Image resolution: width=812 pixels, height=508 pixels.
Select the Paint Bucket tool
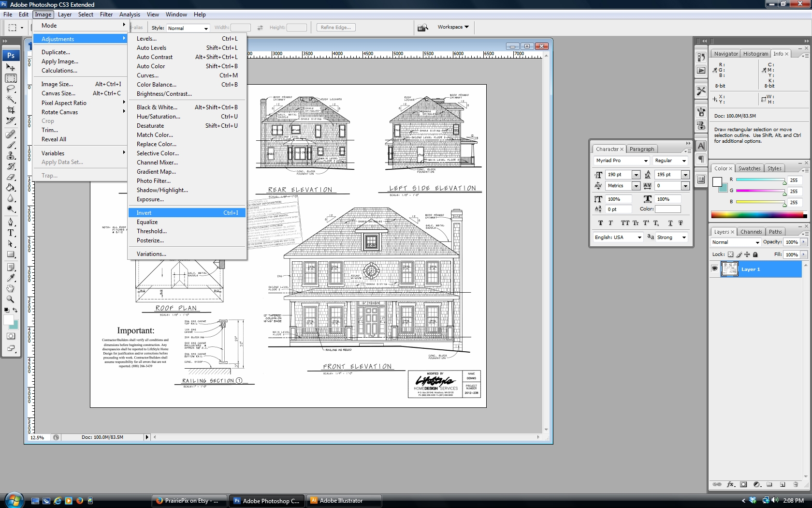point(11,187)
